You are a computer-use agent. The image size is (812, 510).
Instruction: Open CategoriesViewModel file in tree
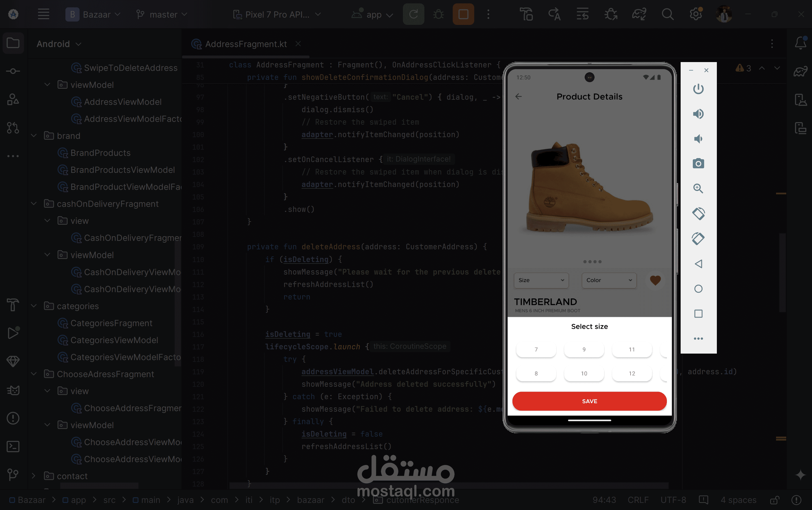[114, 340]
